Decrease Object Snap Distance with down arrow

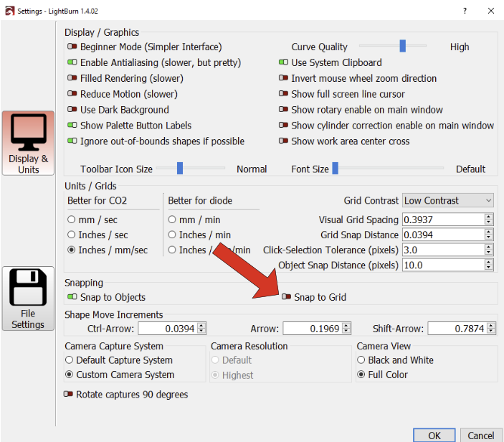tap(488, 268)
